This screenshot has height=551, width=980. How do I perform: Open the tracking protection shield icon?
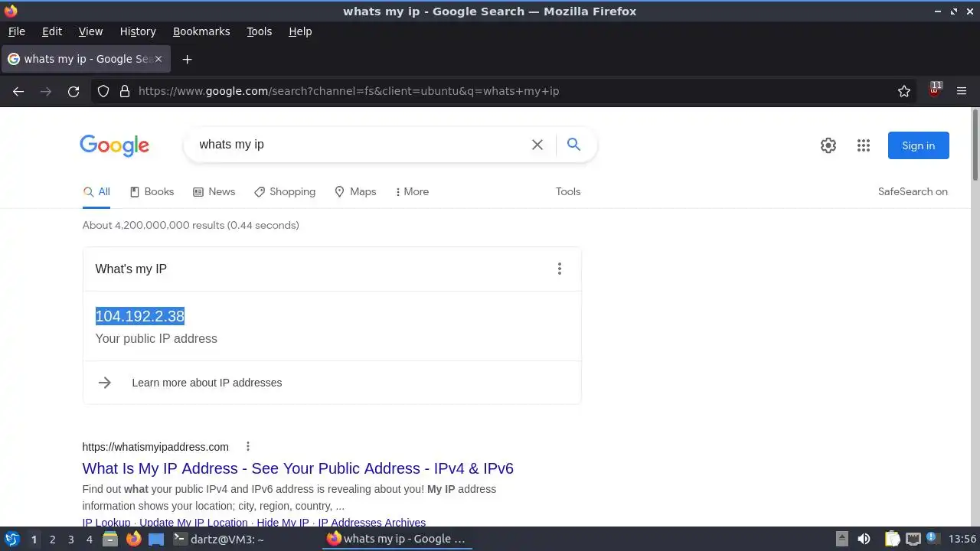point(103,91)
